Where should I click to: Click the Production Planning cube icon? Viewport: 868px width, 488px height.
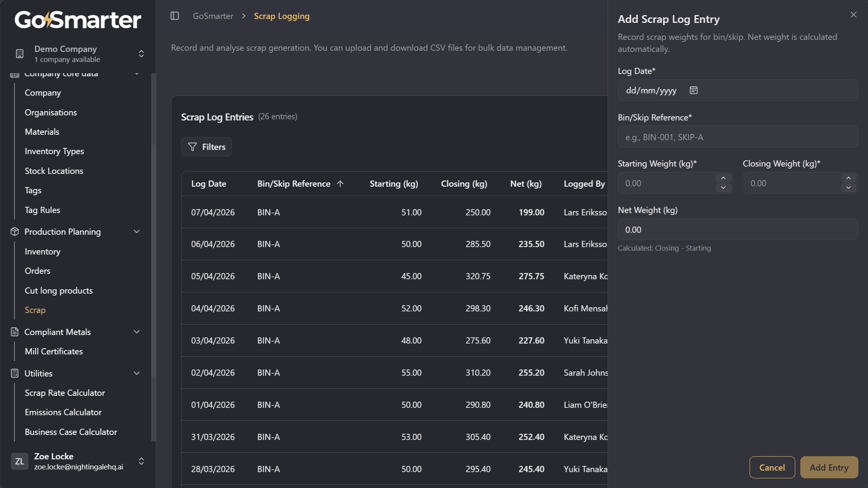pyautogui.click(x=14, y=231)
